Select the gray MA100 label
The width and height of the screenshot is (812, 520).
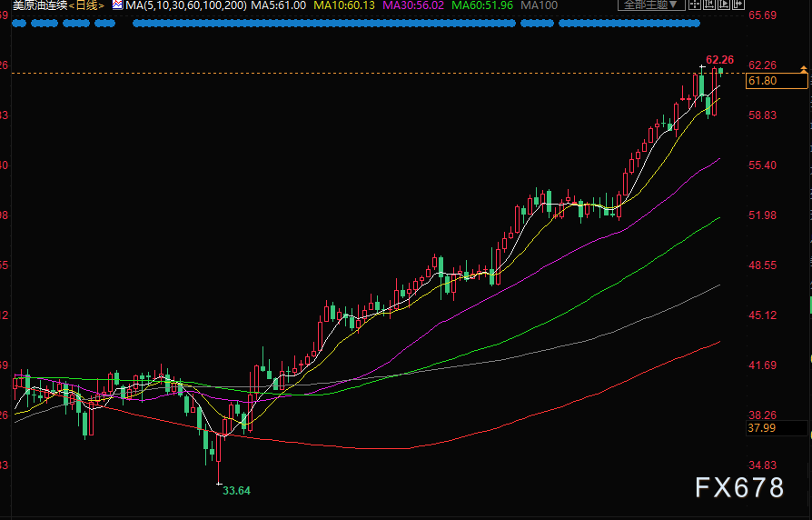539,5
